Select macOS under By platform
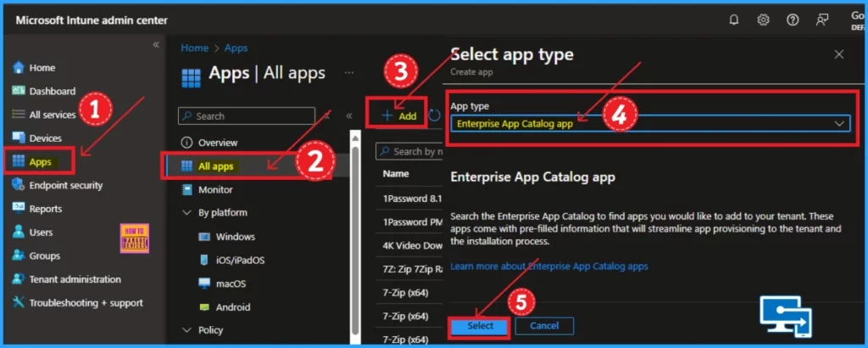Viewport: 868px width, 348px height. [x=231, y=283]
